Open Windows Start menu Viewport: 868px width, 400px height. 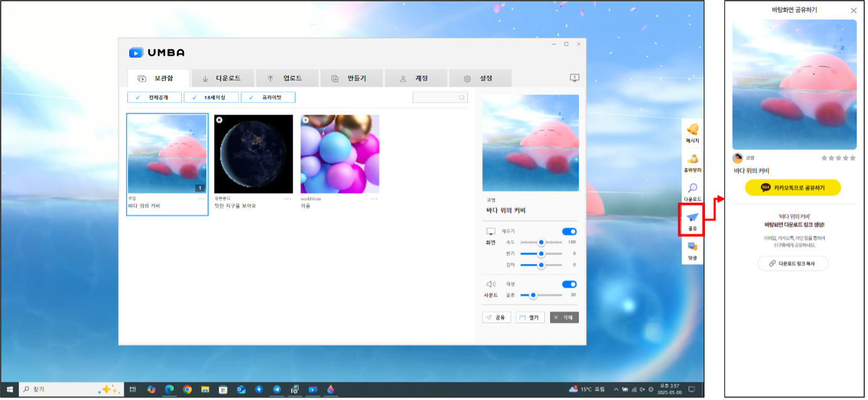(x=10, y=389)
